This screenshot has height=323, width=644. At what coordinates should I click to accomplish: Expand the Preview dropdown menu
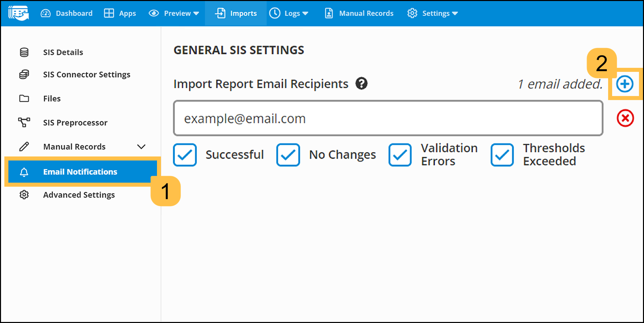(x=174, y=13)
